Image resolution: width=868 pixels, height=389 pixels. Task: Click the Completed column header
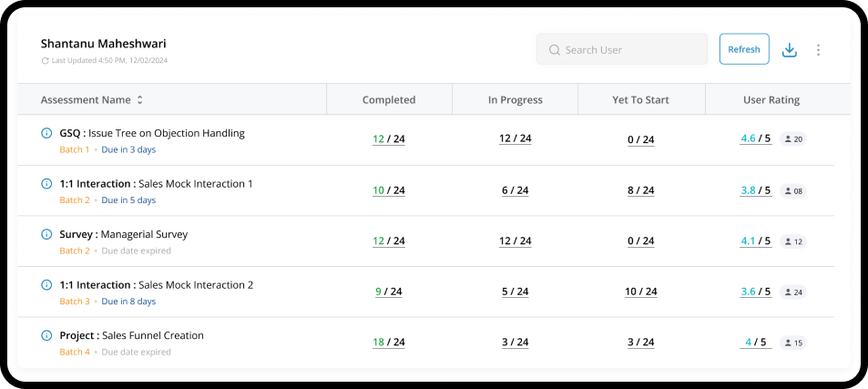click(389, 99)
